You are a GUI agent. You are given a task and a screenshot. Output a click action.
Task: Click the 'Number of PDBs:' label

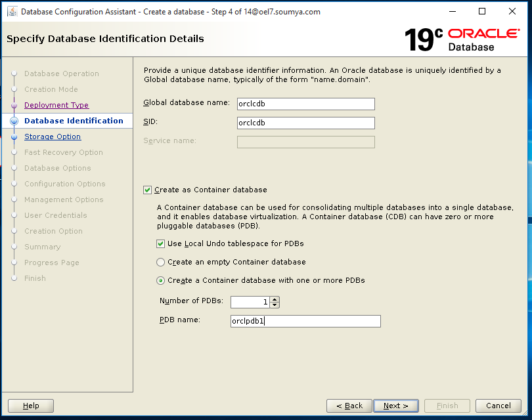[191, 301]
